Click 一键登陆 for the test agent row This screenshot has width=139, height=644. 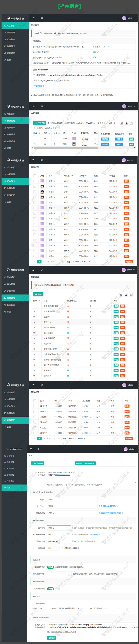point(119,144)
